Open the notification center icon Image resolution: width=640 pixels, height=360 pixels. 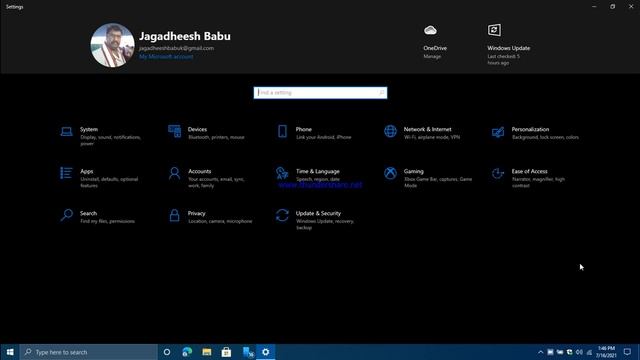coord(627,352)
